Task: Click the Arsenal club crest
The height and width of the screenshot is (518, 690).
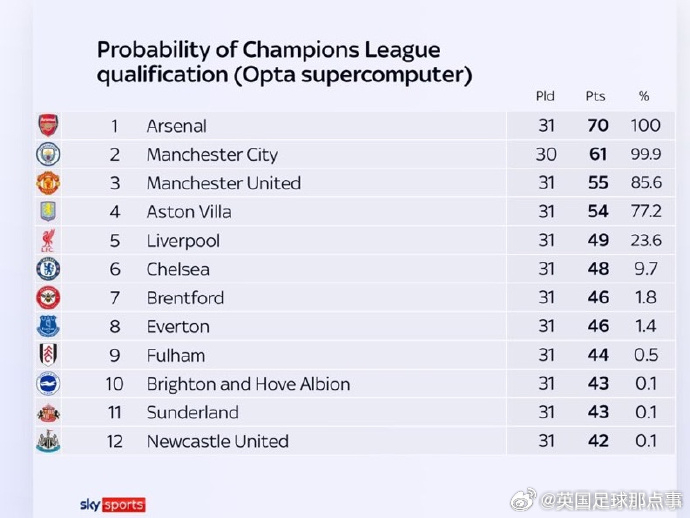Action: click(x=48, y=126)
